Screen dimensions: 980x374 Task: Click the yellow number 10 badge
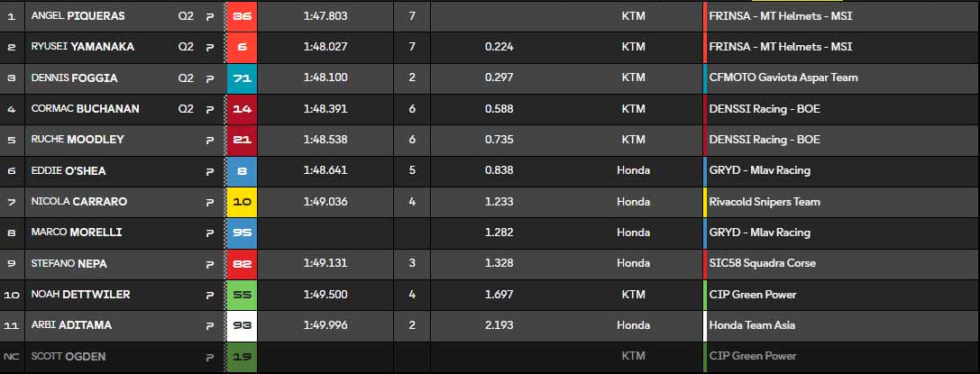tap(242, 202)
